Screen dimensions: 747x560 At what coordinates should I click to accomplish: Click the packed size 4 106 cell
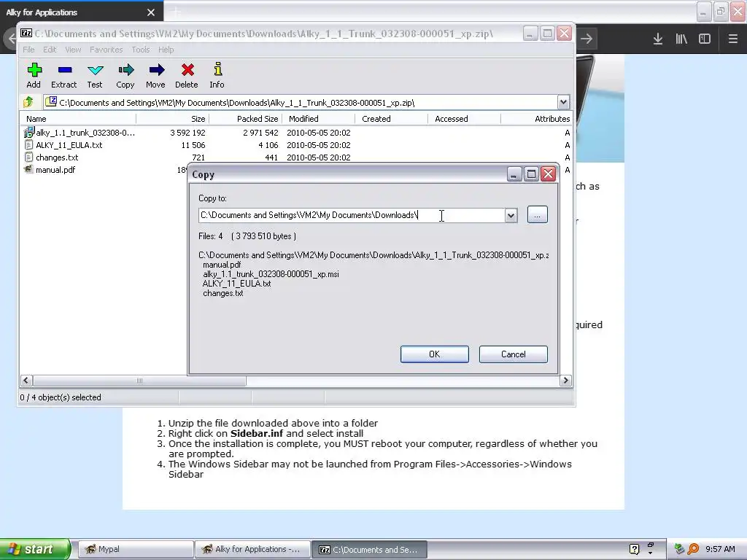pyautogui.click(x=268, y=145)
